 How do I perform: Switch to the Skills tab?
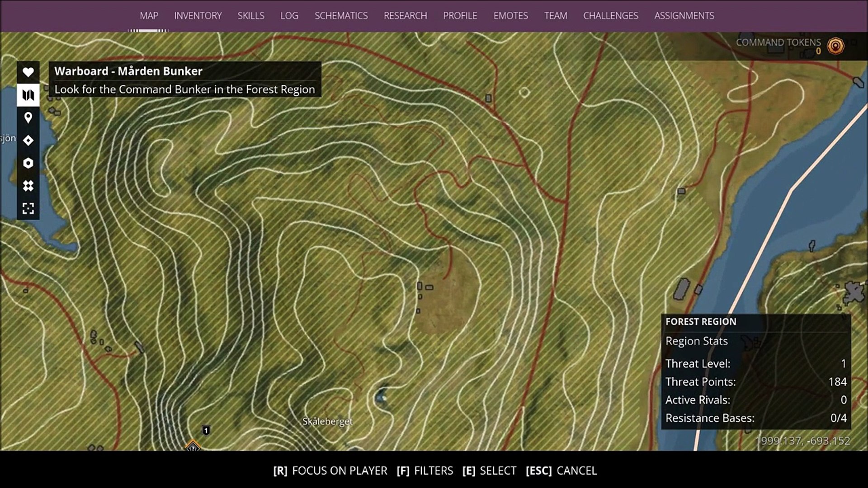click(x=251, y=16)
